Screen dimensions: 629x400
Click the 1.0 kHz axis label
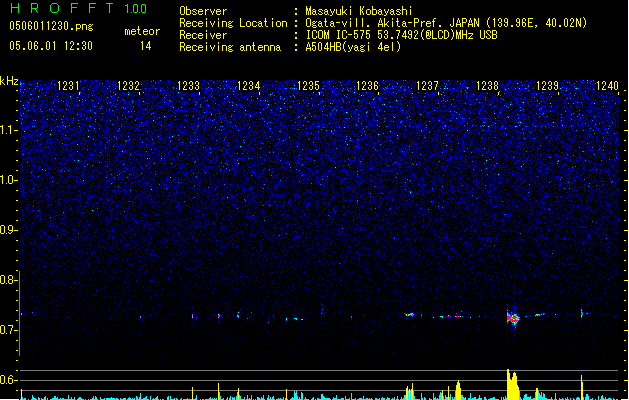click(8, 180)
